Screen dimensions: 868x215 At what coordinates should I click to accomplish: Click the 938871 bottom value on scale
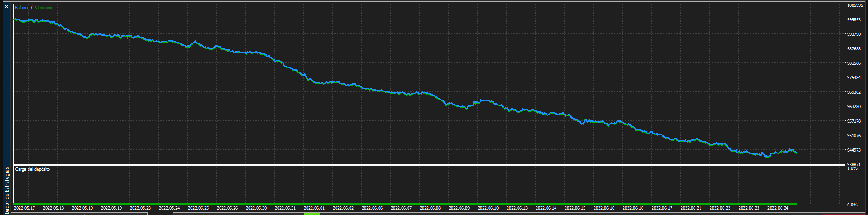tap(853, 164)
